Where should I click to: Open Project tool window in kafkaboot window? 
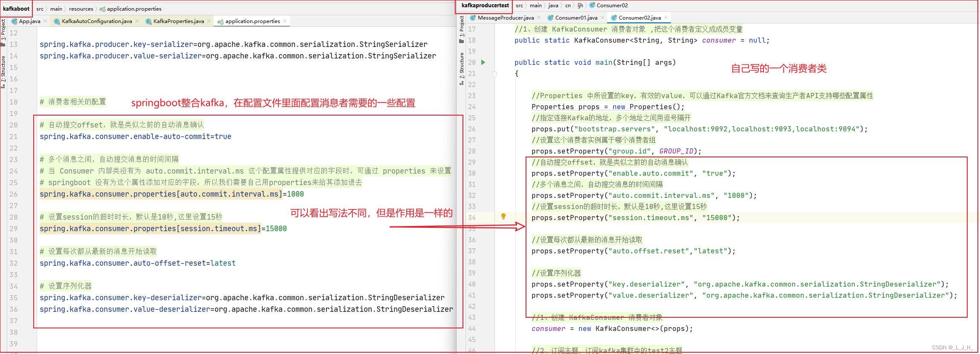(3, 32)
